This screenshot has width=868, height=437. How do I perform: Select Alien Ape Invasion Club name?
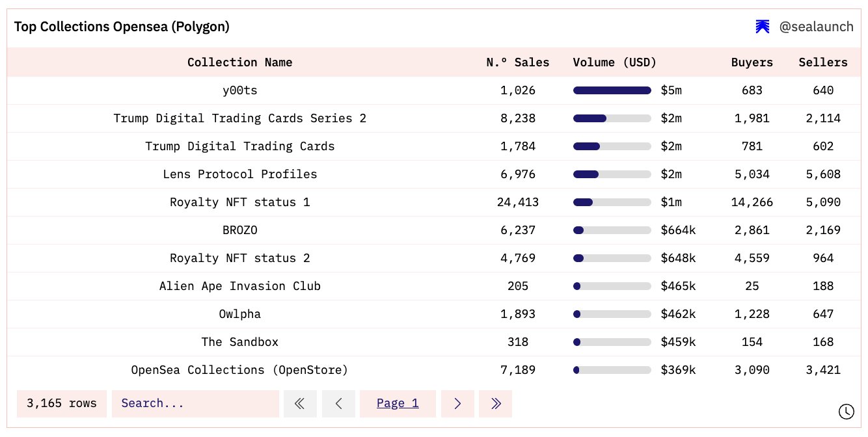[x=240, y=286]
